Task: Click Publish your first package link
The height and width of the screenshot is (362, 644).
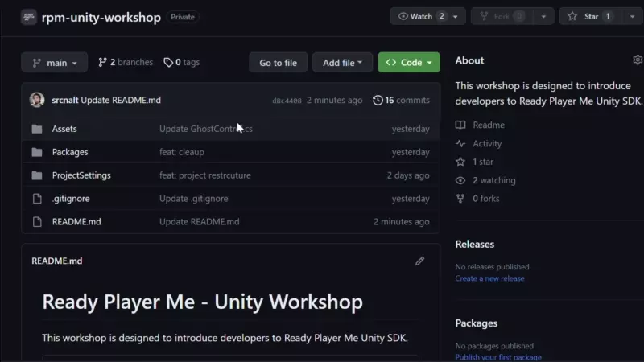Action: [x=498, y=357]
